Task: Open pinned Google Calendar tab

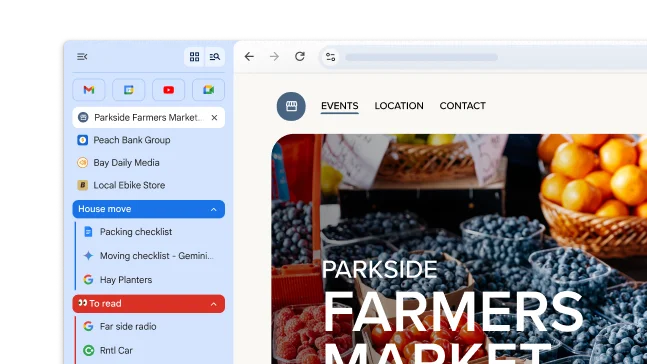Action: pyautogui.click(x=129, y=90)
